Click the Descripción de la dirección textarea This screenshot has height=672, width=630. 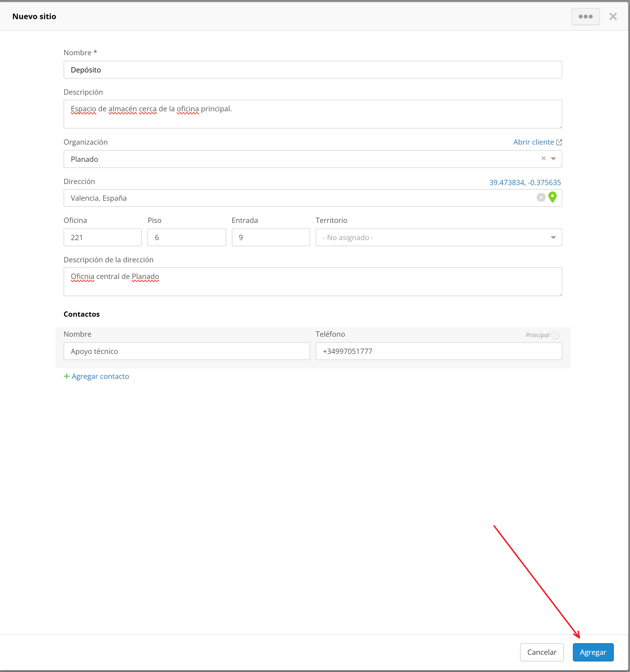pos(312,281)
